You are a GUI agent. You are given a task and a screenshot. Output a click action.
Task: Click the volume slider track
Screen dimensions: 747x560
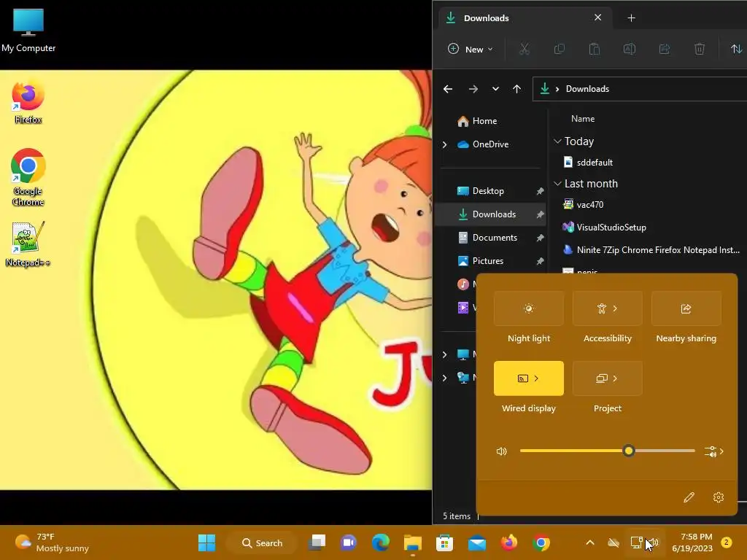608,451
